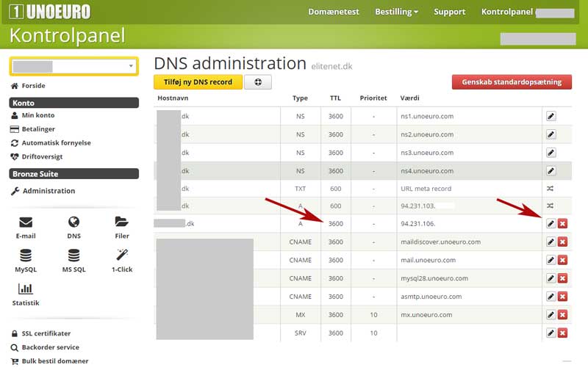Edit the SRV record
Screen dimensions: 588x370
[x=551, y=333]
